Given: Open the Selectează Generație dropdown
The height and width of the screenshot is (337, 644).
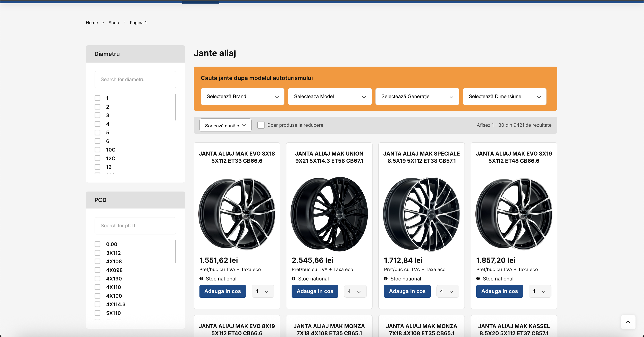Looking at the screenshot, I should point(417,96).
